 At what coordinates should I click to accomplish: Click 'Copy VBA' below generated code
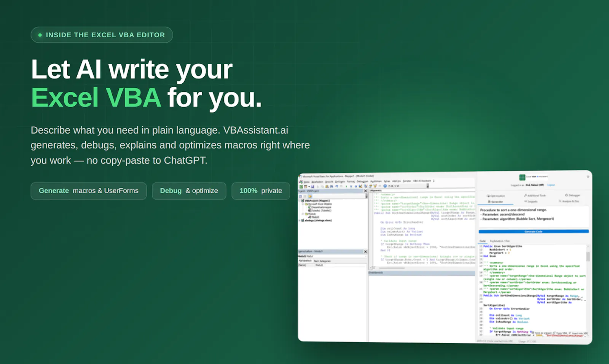tap(560, 333)
